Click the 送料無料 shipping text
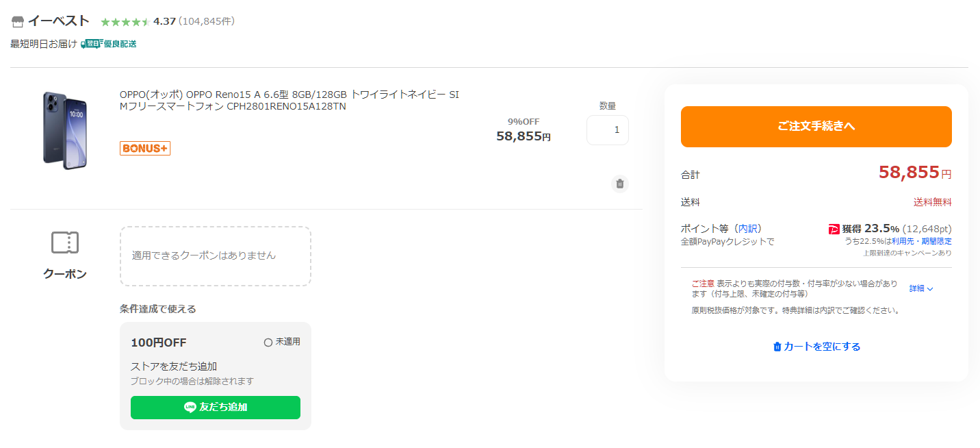This screenshot has height=448, width=980. point(933,202)
